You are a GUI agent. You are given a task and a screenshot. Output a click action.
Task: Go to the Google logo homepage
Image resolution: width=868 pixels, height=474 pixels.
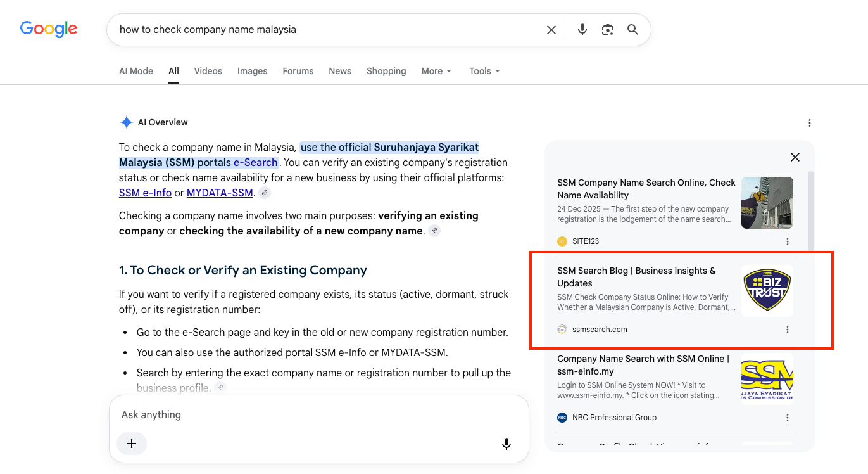pyautogui.click(x=49, y=29)
